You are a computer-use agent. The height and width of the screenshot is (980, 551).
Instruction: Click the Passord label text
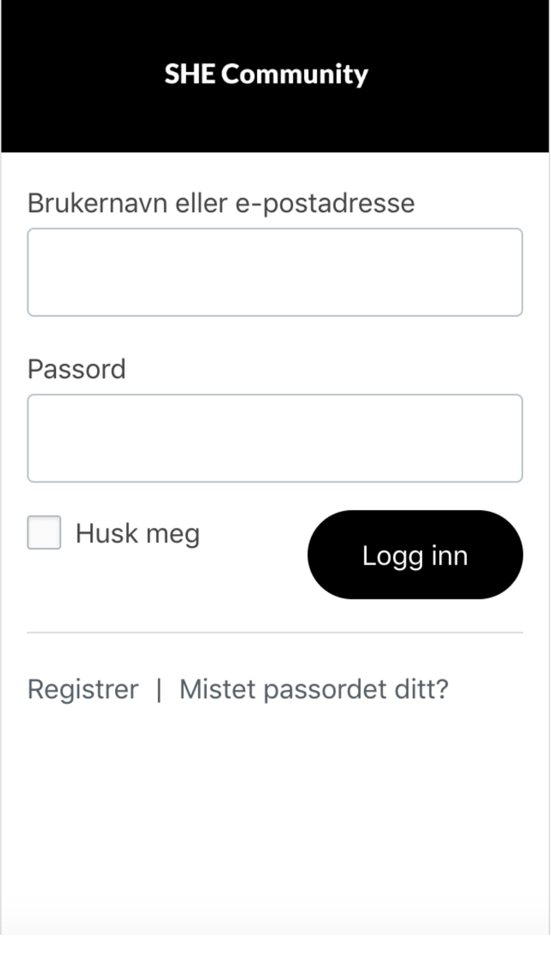pyautogui.click(x=77, y=369)
